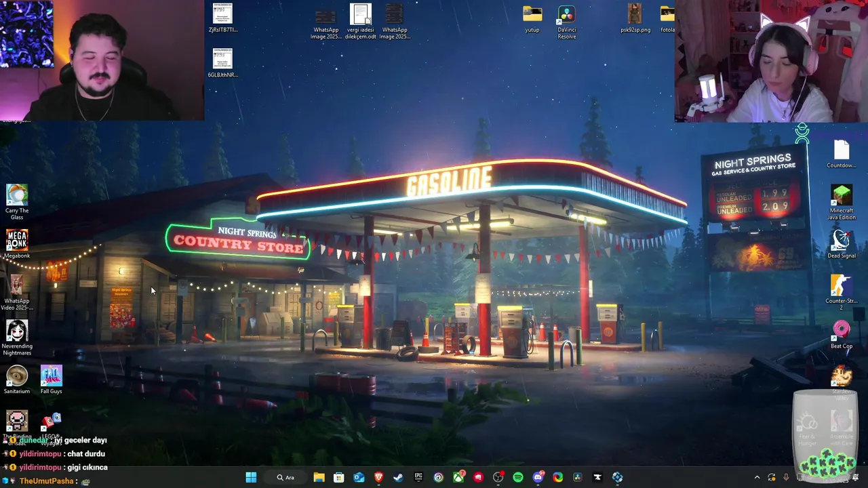
Task: Open the Windows Start menu
Action: click(x=251, y=477)
